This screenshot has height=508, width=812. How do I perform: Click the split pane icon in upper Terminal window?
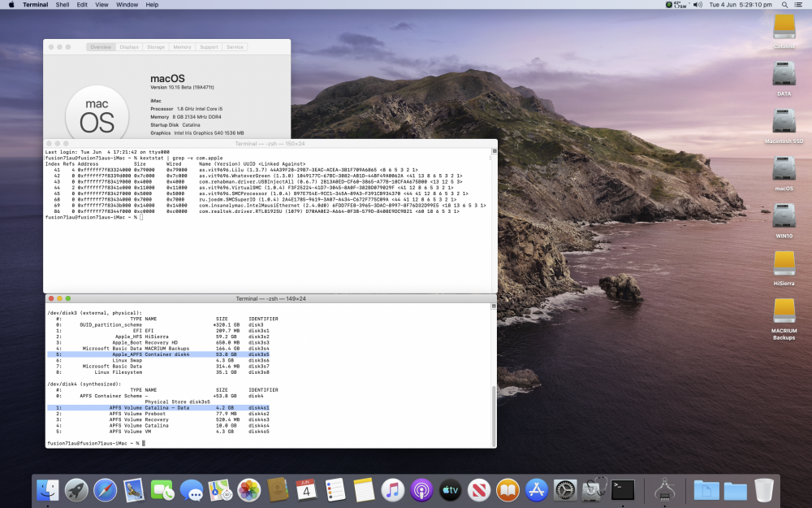tap(494, 151)
